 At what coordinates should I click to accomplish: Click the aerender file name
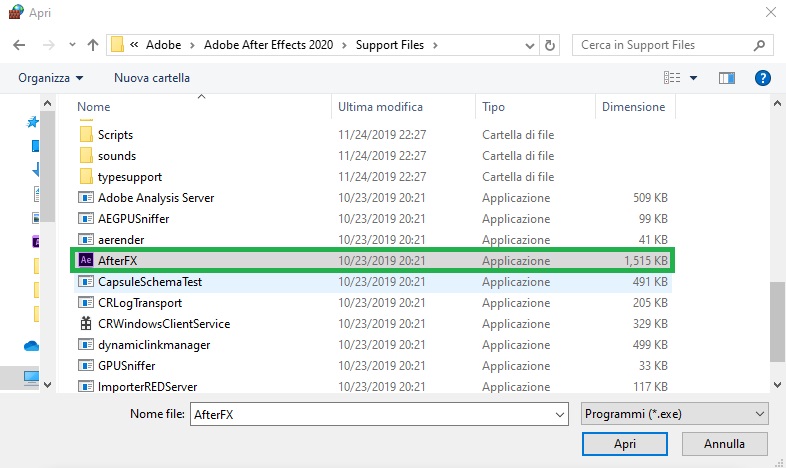[121, 240]
